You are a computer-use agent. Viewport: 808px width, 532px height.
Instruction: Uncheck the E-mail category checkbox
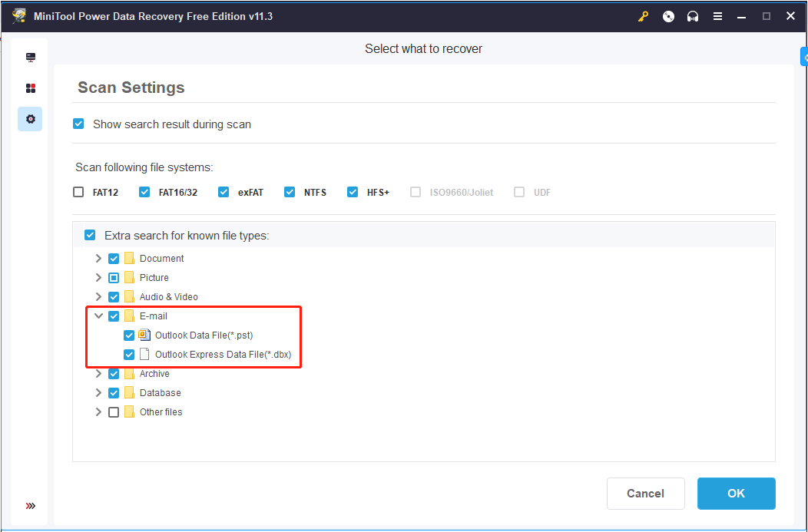114,316
